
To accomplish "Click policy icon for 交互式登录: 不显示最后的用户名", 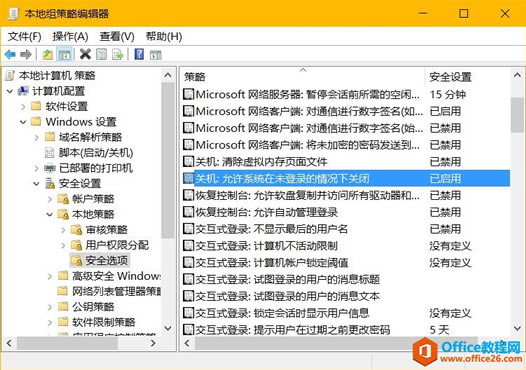I will [188, 229].
